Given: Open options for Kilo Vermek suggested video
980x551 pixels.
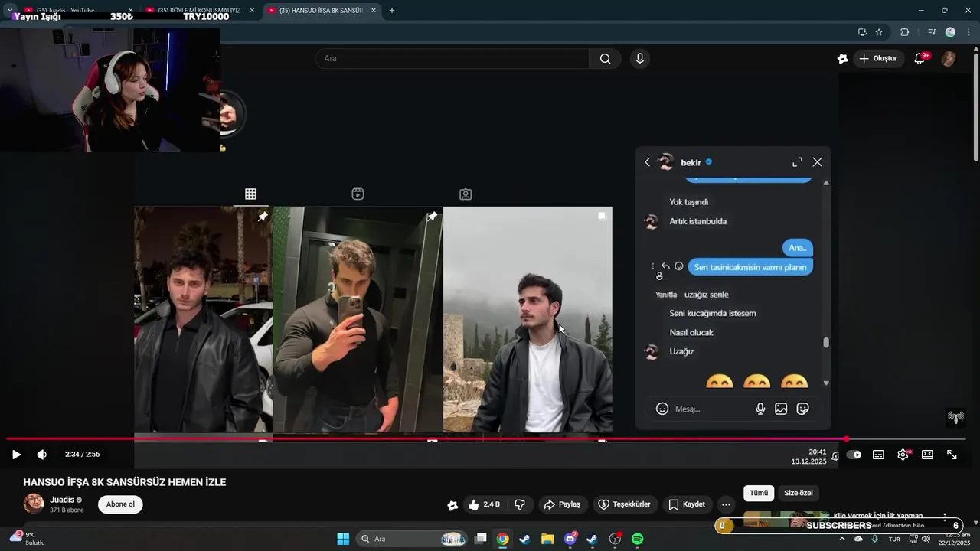Looking at the screenshot, I should click(945, 518).
